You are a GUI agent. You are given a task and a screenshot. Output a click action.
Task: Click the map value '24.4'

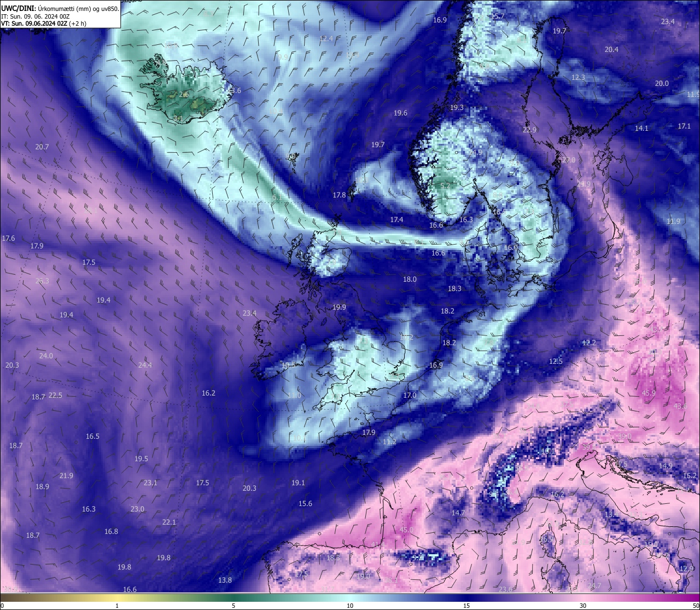145,365
